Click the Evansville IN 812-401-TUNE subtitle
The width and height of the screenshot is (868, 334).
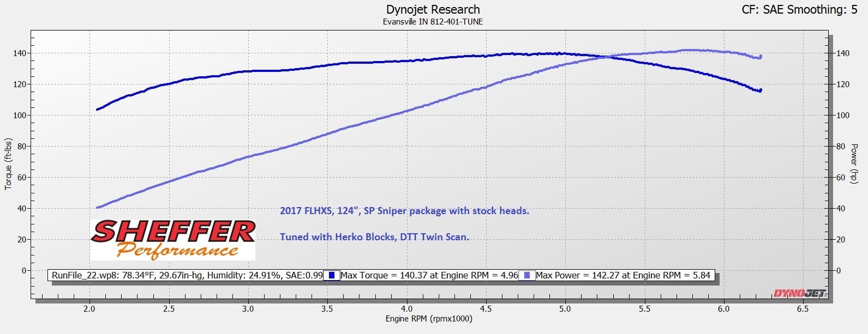click(x=433, y=22)
